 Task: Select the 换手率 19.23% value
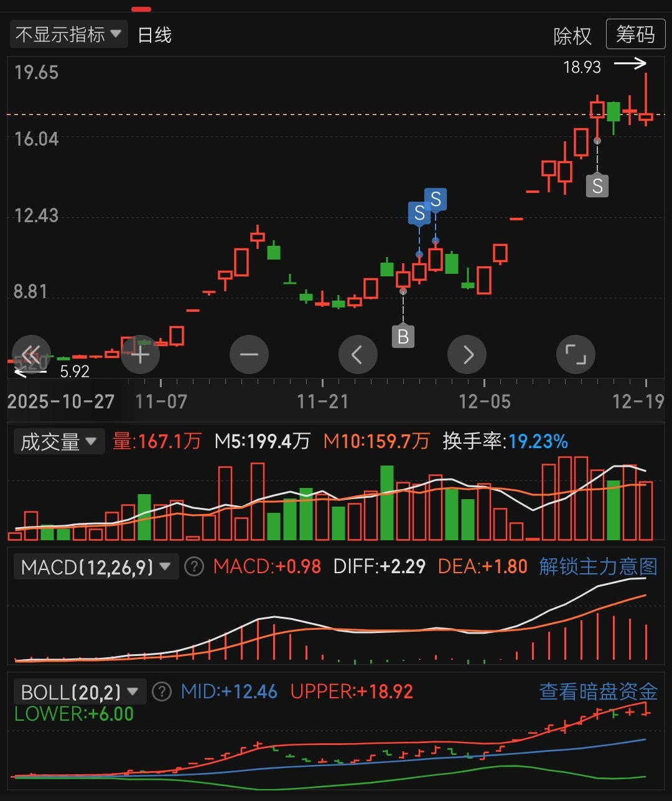505,442
